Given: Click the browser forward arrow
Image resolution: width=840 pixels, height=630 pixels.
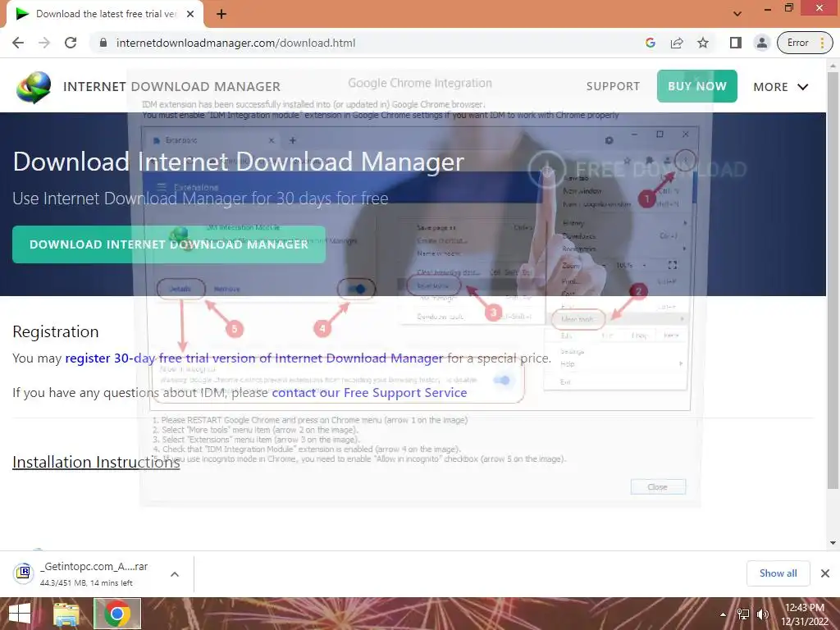Looking at the screenshot, I should [44, 43].
